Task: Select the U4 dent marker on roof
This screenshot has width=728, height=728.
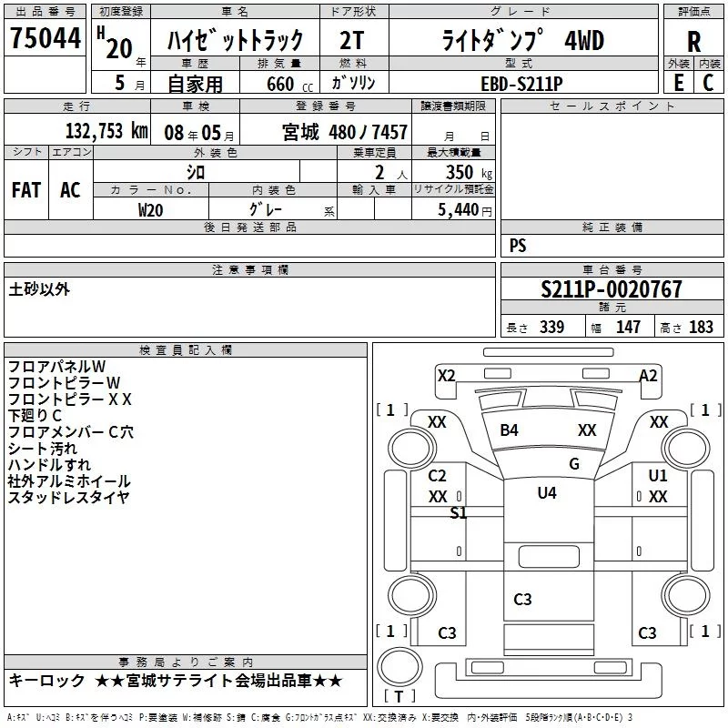Action: tap(546, 493)
